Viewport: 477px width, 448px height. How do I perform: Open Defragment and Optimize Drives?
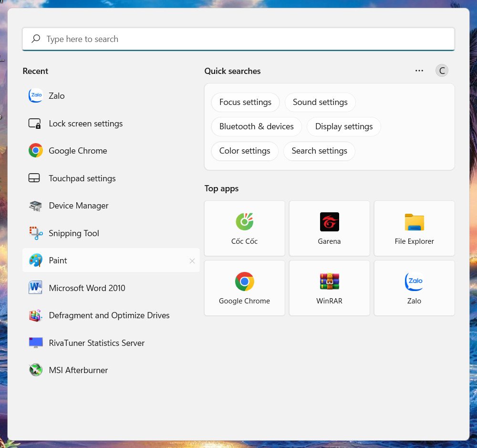coord(109,315)
